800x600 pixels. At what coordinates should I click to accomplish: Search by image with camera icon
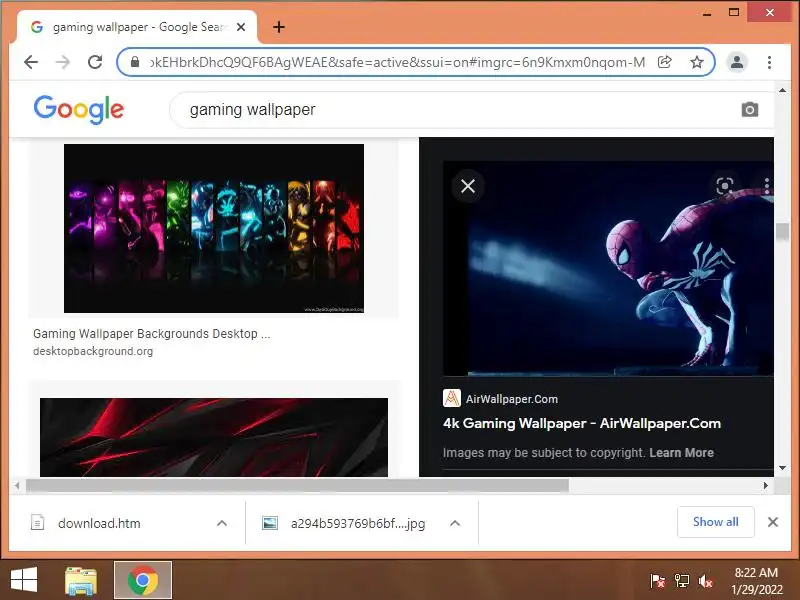coord(749,110)
